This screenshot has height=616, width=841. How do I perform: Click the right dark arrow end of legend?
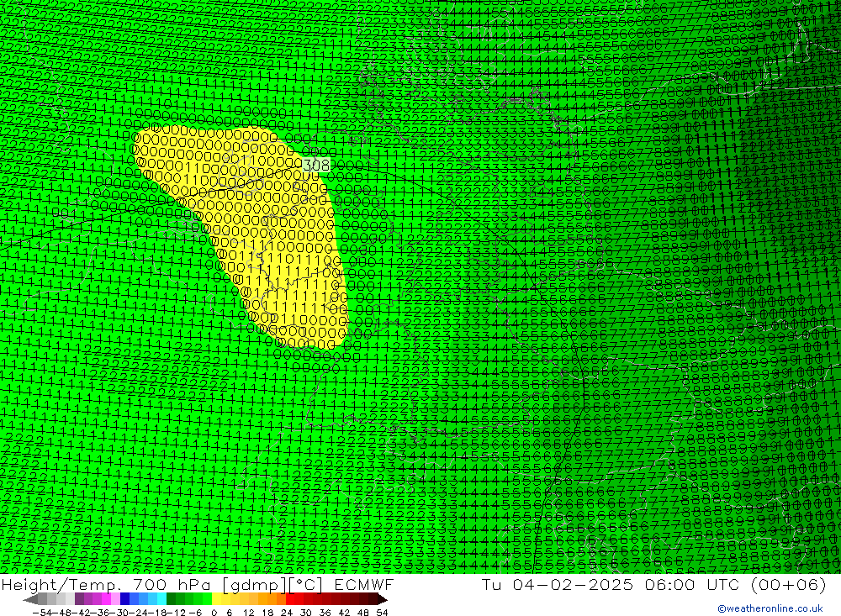382,600
